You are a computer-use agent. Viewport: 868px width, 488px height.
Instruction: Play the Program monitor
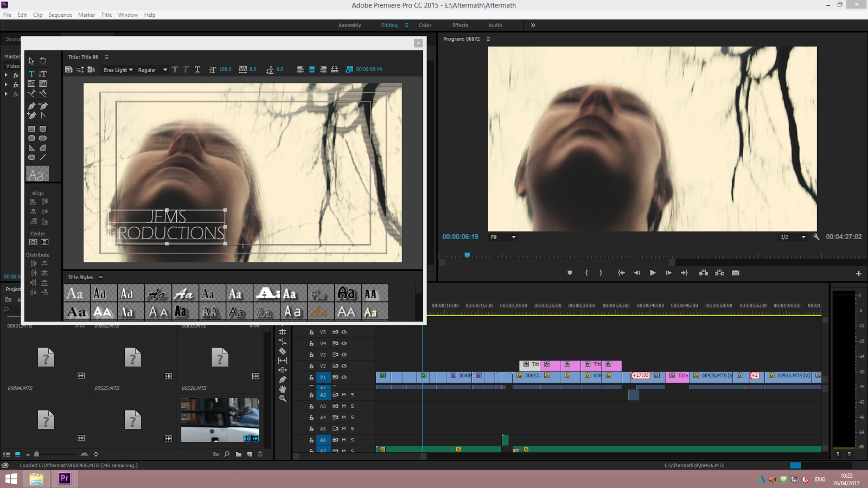pos(653,273)
